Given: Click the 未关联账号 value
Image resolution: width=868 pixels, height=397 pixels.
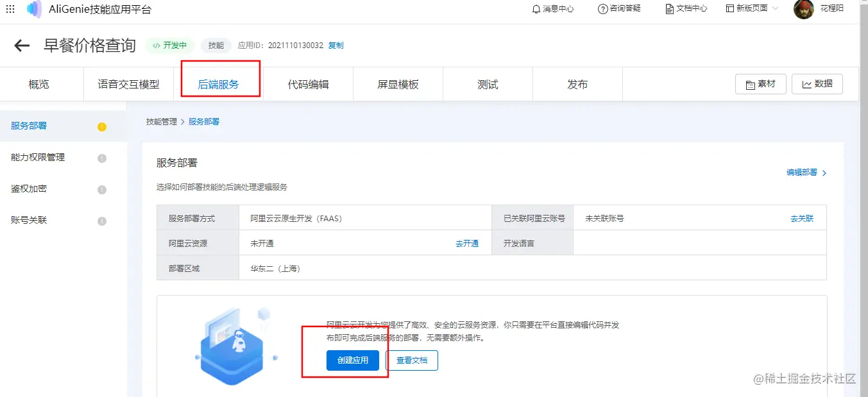Looking at the screenshot, I should [x=604, y=219].
